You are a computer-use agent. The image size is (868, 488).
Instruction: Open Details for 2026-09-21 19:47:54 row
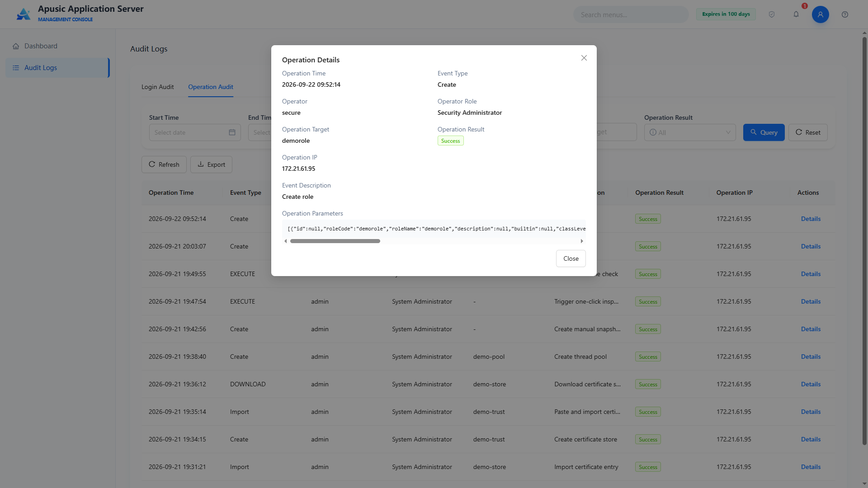811,301
